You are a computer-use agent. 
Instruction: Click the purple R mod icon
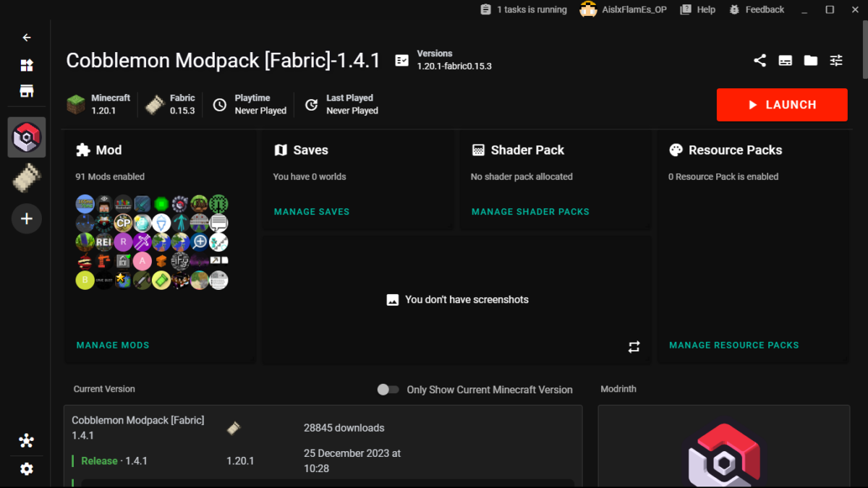click(x=123, y=241)
